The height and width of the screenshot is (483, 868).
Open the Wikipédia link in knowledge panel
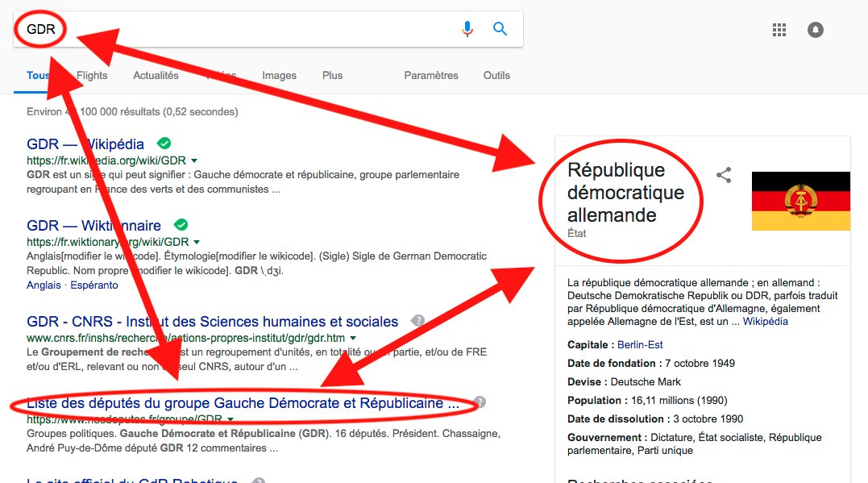click(765, 321)
